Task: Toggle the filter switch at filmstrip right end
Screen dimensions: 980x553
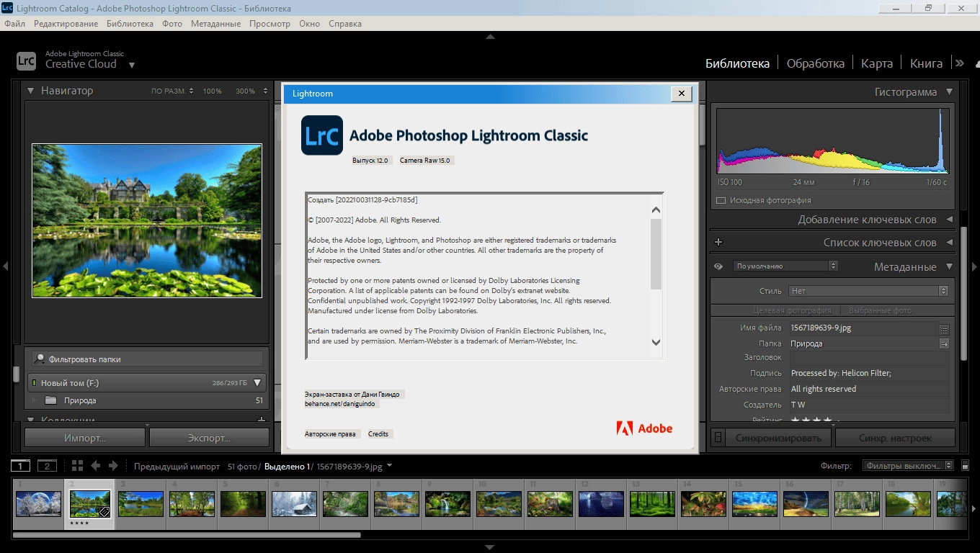Action: (966, 466)
